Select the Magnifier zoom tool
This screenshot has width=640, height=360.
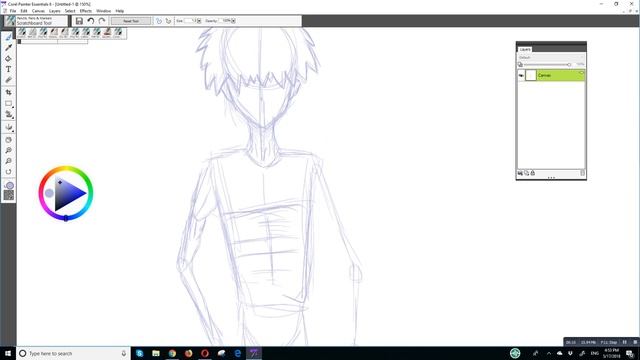coord(9,151)
